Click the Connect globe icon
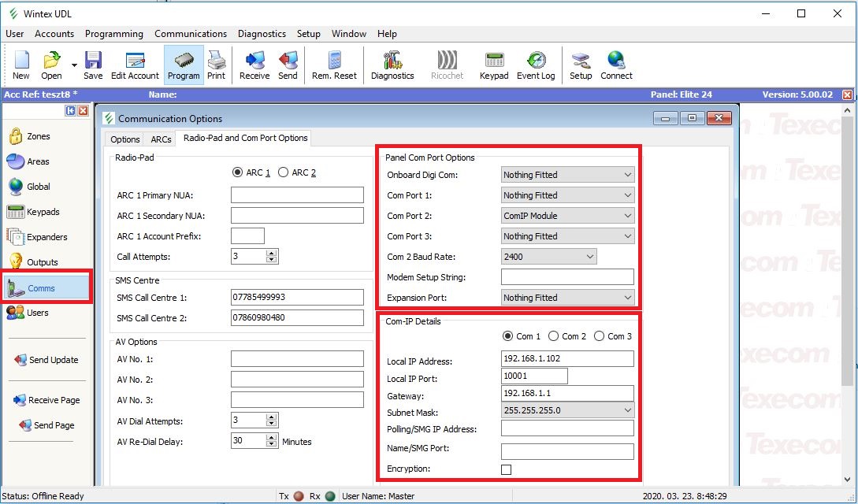This screenshot has width=858, height=504. point(616,65)
